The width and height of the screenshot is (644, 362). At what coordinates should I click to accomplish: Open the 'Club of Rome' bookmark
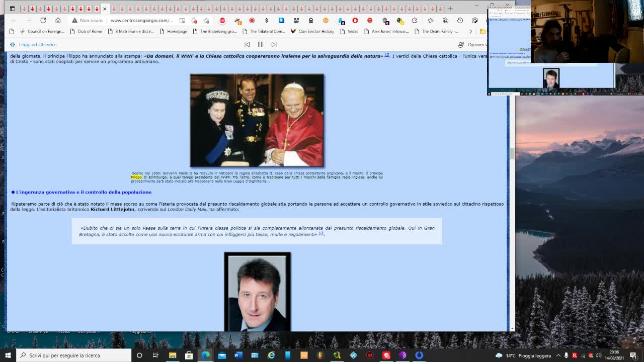(86, 31)
